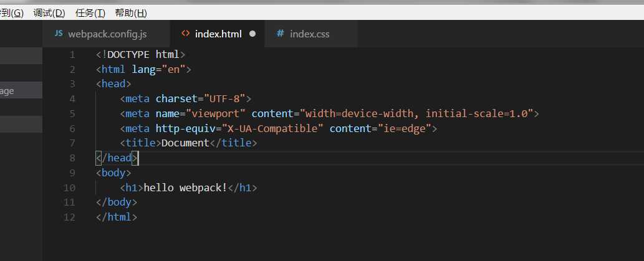644x261 pixels.
Task: Click the Document title text
Action: click(185, 143)
